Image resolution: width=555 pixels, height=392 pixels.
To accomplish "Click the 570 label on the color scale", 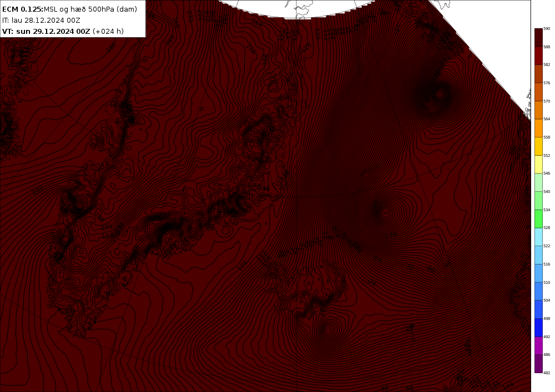I will pyautogui.click(x=547, y=101).
